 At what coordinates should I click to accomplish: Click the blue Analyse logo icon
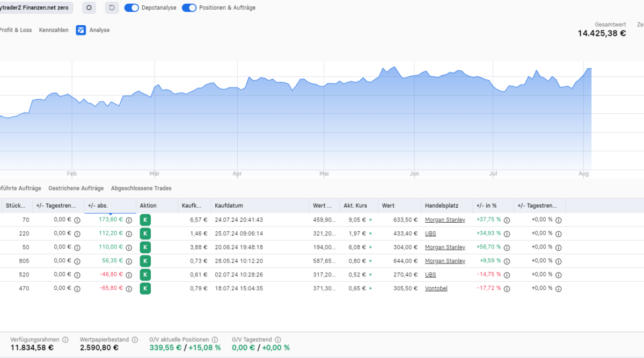pos(80,30)
